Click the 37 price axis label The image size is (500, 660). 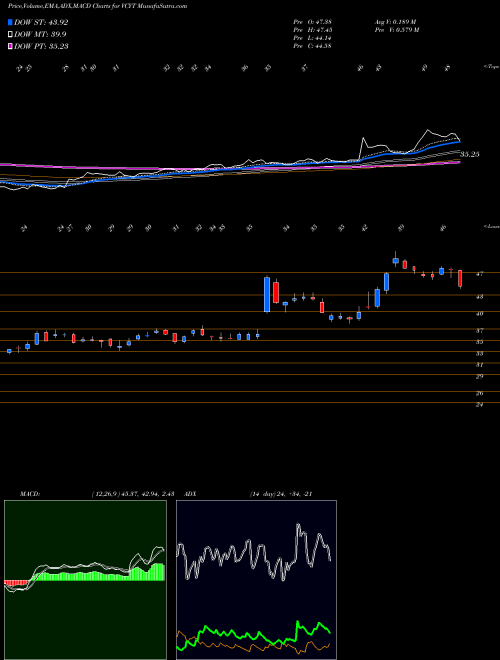click(x=479, y=330)
